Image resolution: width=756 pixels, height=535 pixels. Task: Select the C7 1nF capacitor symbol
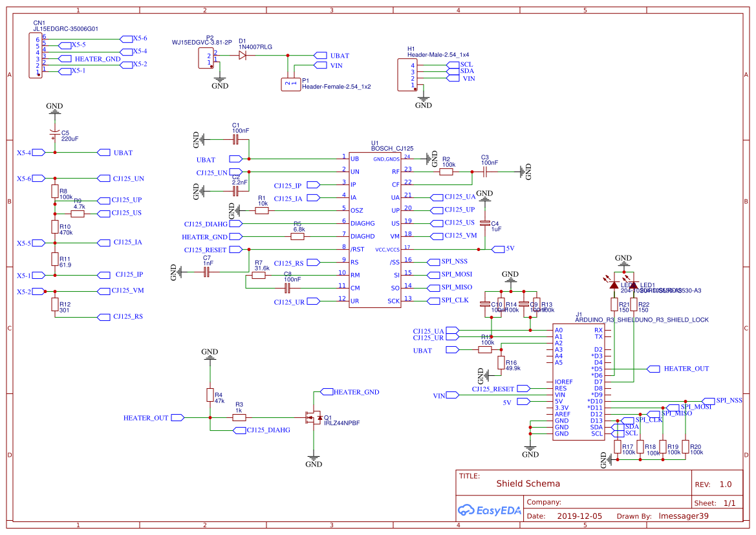pyautogui.click(x=206, y=272)
